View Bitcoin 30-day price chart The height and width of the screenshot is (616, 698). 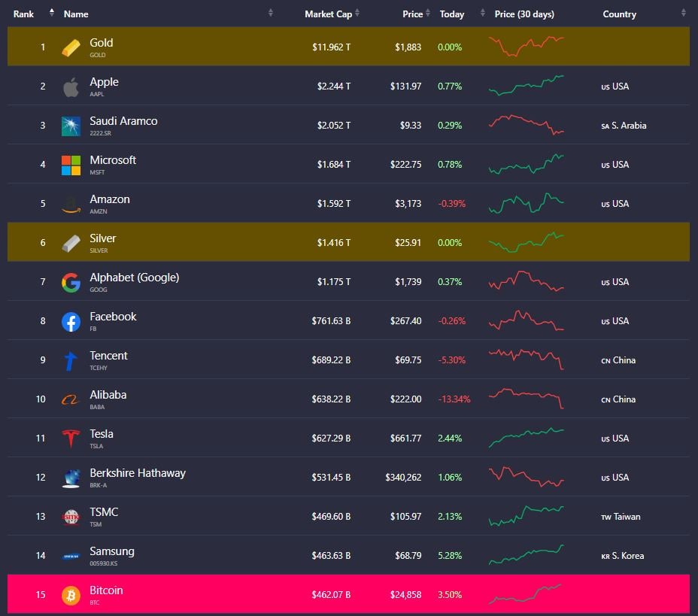(525, 594)
